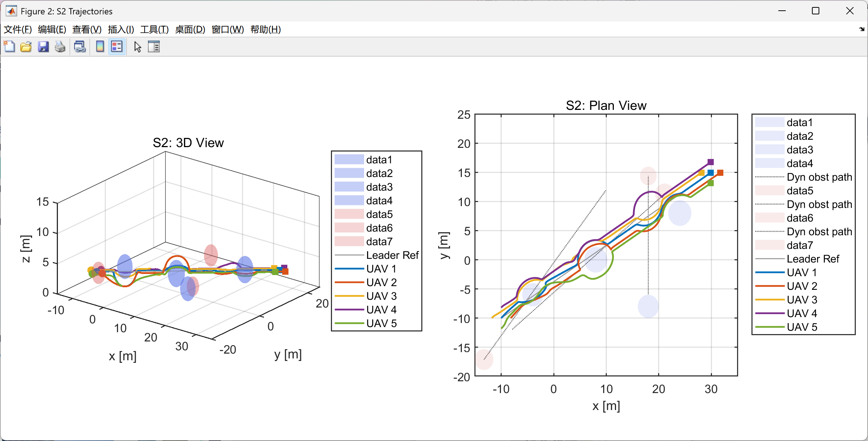
Task: Save the figure with the floppy disk icon
Action: [x=43, y=47]
